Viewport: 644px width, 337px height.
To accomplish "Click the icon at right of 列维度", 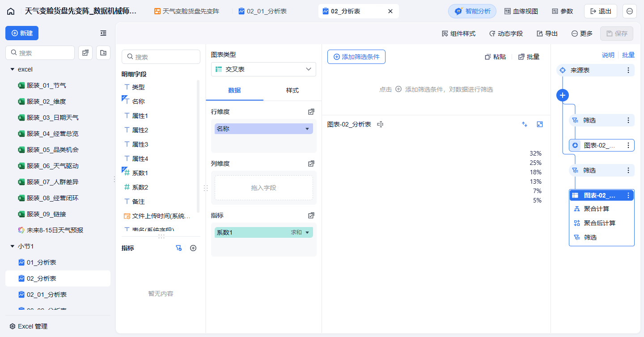I will tap(311, 164).
